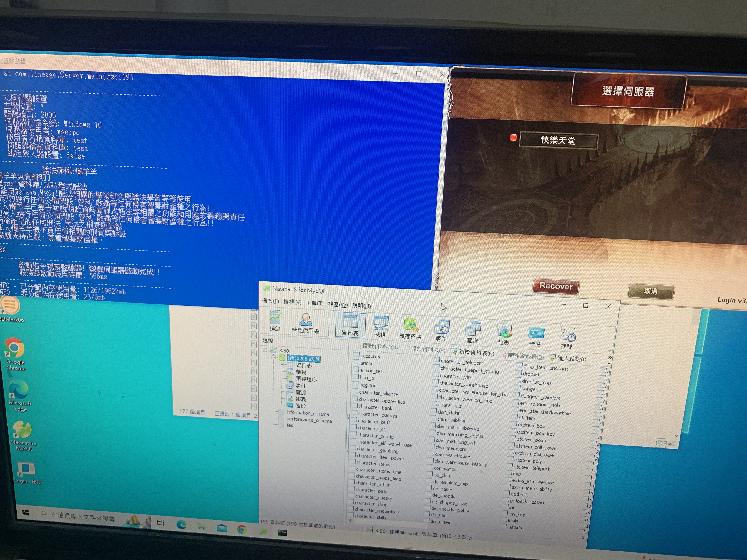Click the 3DMark06 desktop icon

pos(11,309)
